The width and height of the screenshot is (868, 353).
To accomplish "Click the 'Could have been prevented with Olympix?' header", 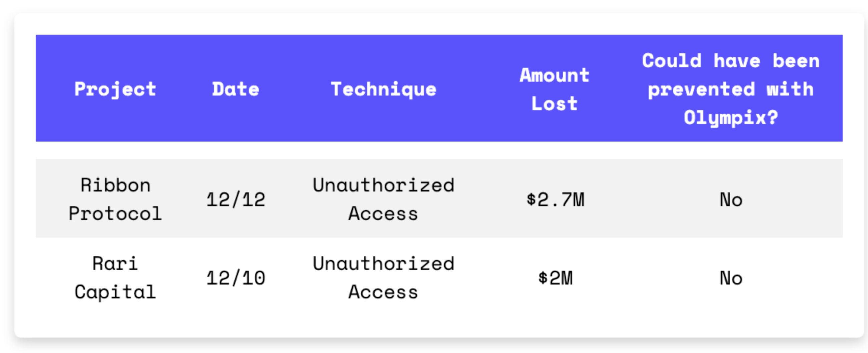I will click(731, 89).
